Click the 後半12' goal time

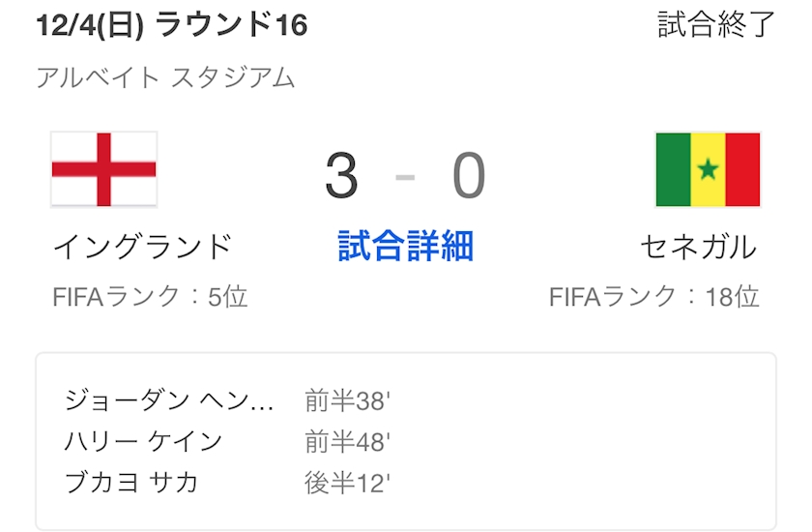pos(347,484)
